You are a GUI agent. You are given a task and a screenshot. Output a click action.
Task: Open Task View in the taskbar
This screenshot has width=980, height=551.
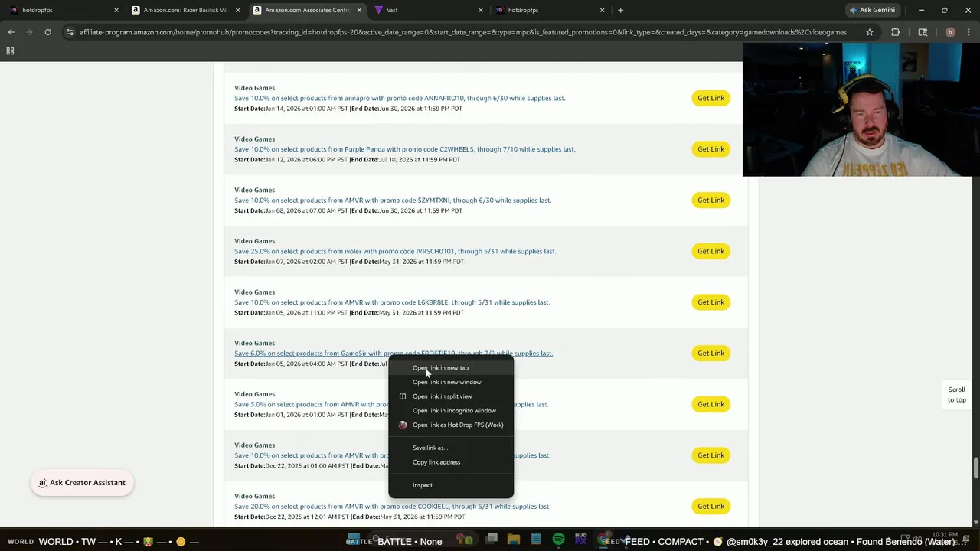(x=492, y=540)
